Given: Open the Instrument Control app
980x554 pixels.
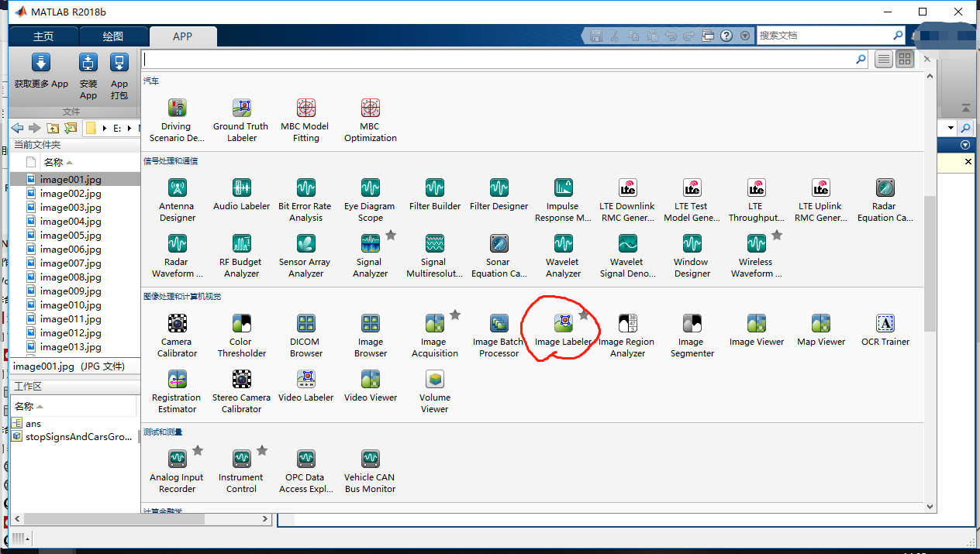Looking at the screenshot, I should click(x=241, y=471).
